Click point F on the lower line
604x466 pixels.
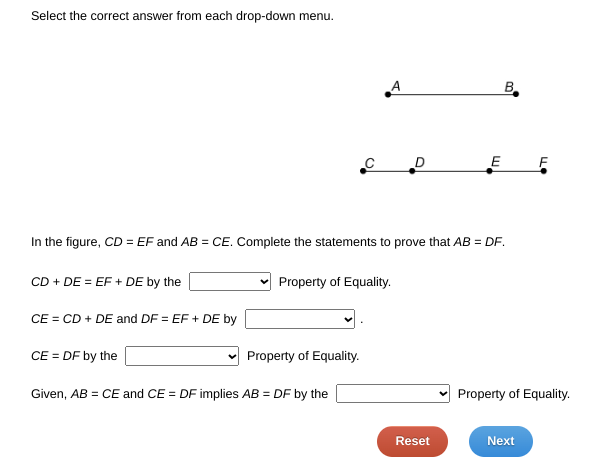[544, 171]
